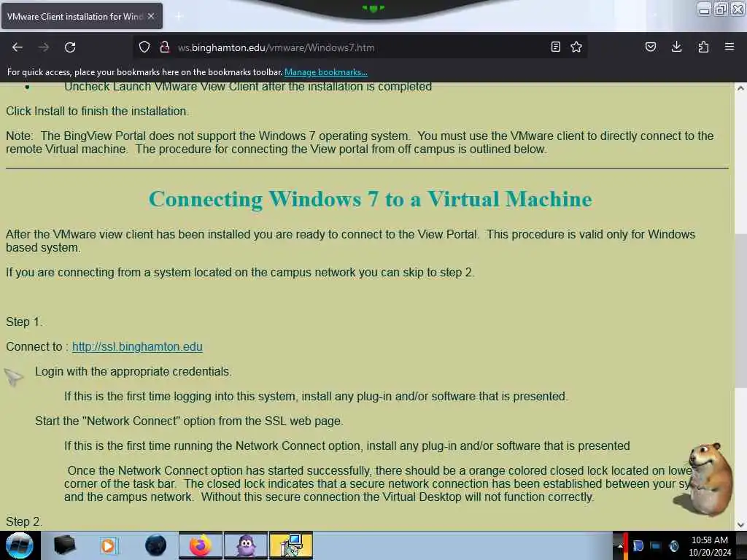Click the 'Step 2.' text
747x560 pixels.
pyautogui.click(x=24, y=522)
